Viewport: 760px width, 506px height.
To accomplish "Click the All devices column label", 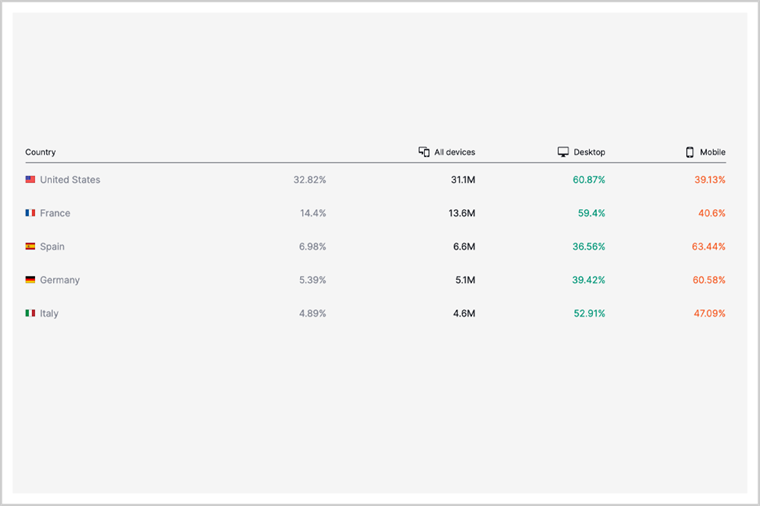I will click(455, 152).
